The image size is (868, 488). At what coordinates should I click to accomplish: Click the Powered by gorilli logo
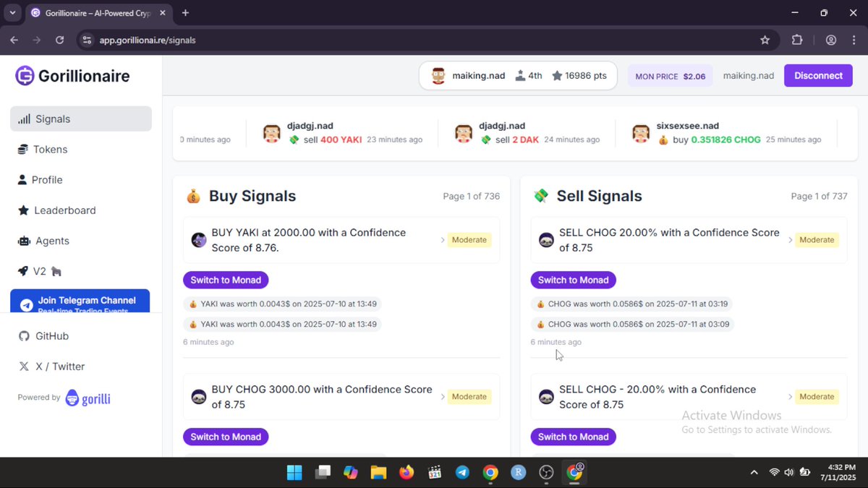(x=88, y=398)
